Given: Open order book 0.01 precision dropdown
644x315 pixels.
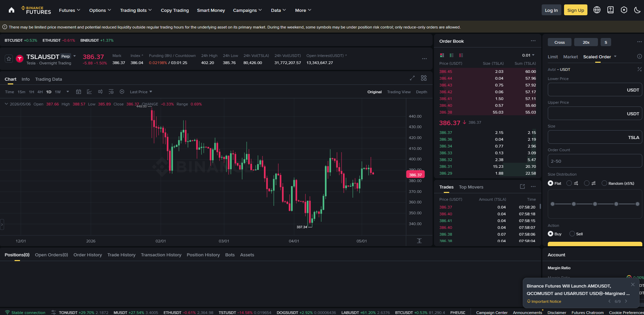Looking at the screenshot, I should click(528, 55).
